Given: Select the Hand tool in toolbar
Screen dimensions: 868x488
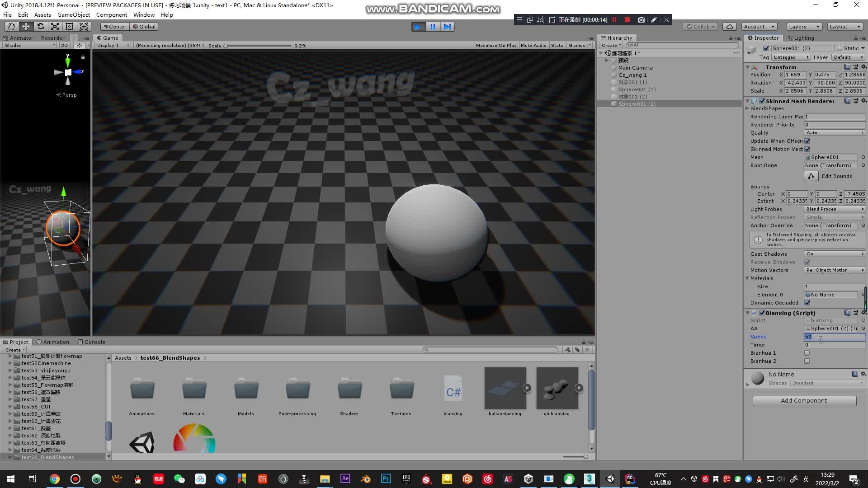Looking at the screenshot, I should [x=11, y=27].
